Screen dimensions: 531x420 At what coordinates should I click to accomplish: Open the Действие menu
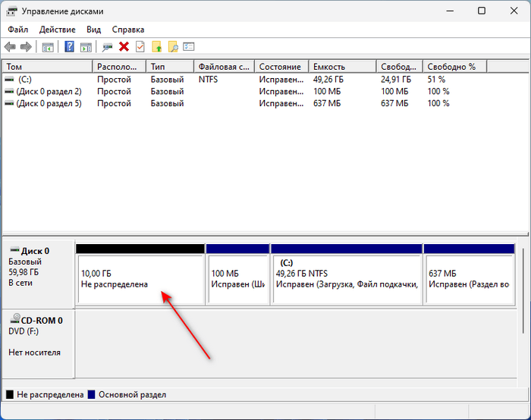pos(57,30)
